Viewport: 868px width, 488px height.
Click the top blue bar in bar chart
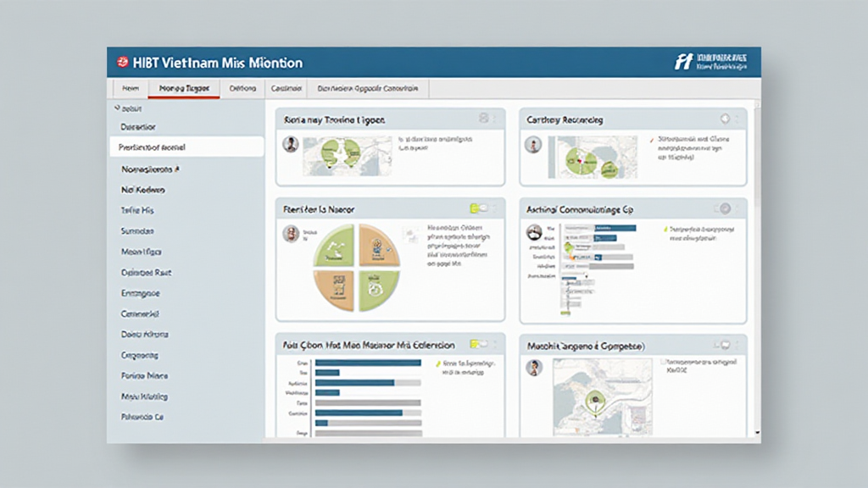coord(368,363)
